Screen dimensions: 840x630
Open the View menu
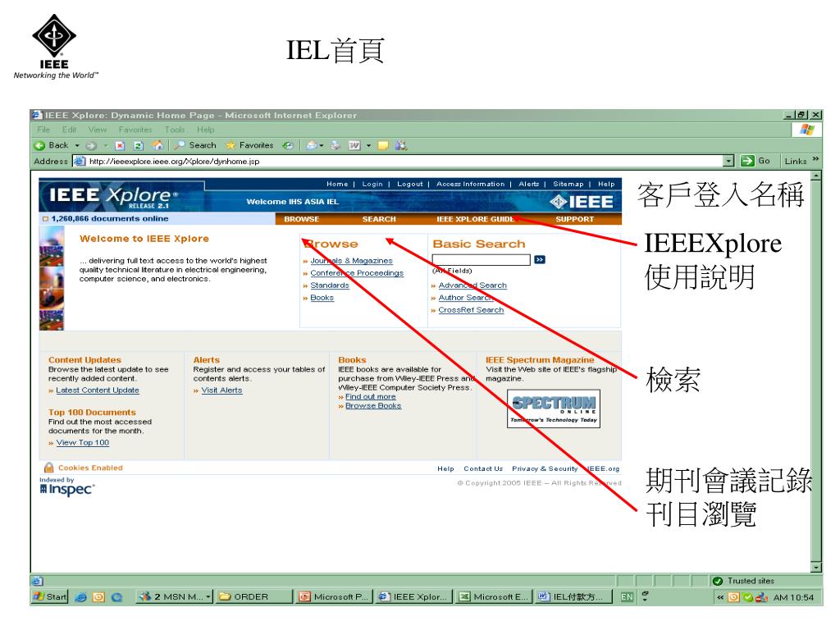click(98, 130)
